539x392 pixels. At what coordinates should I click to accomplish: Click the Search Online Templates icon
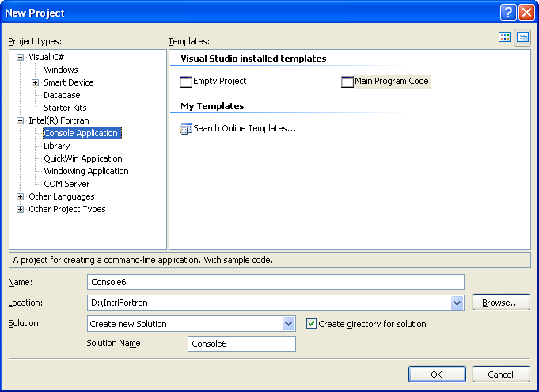point(186,128)
